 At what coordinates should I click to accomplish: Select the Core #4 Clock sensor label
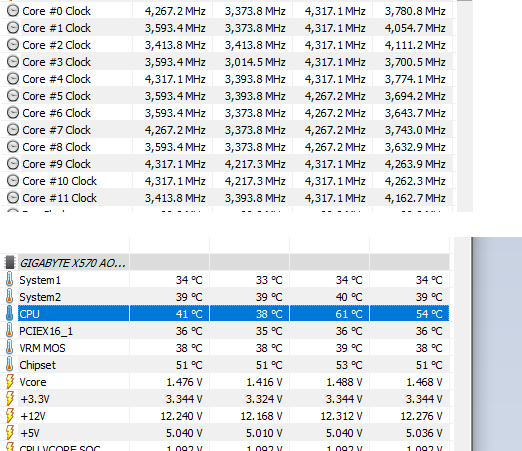click(x=56, y=79)
